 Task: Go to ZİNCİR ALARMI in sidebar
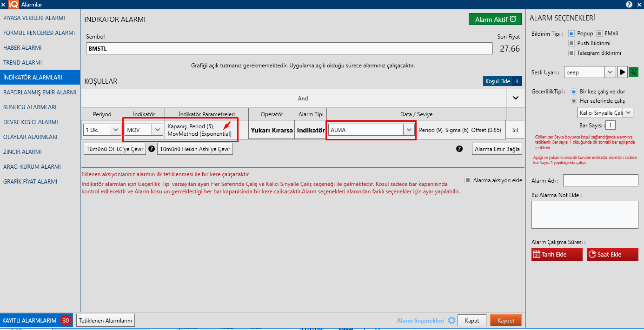pyautogui.click(x=22, y=152)
